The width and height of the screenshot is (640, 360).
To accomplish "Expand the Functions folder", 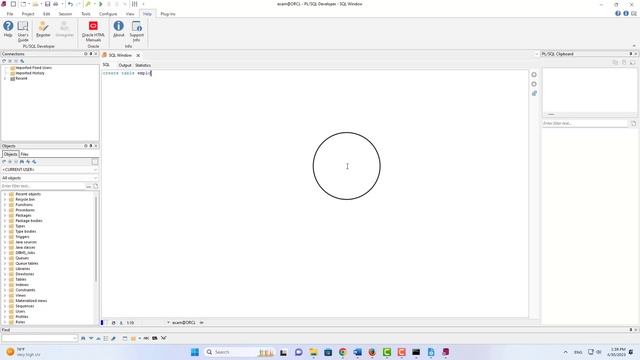I will coord(5,205).
